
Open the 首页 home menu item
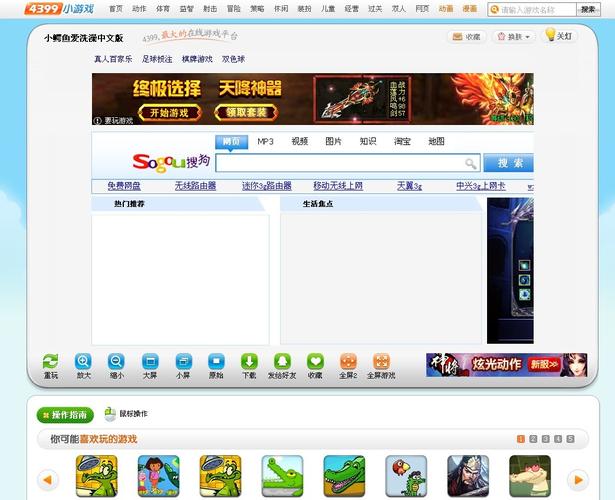[x=116, y=9]
